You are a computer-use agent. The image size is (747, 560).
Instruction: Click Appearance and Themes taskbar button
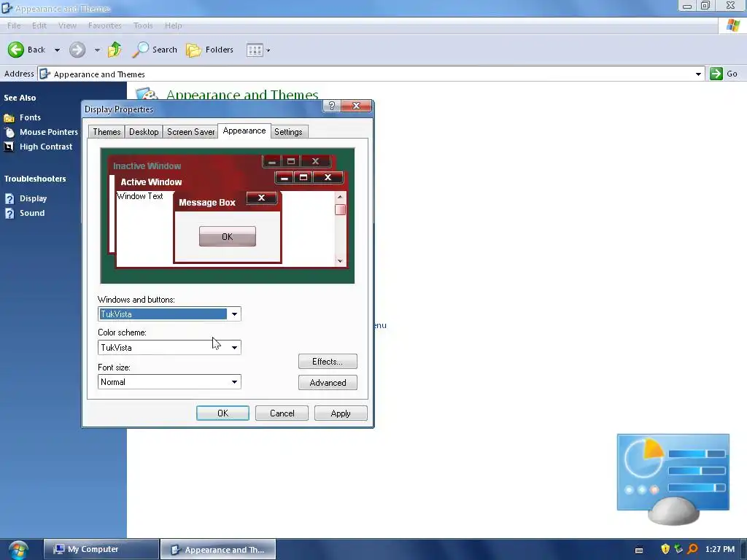click(x=217, y=550)
